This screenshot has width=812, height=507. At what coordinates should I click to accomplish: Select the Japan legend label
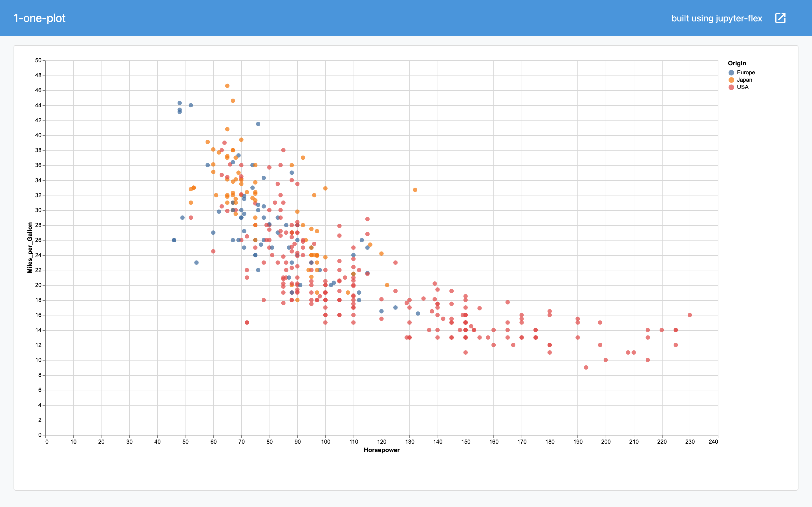click(744, 80)
